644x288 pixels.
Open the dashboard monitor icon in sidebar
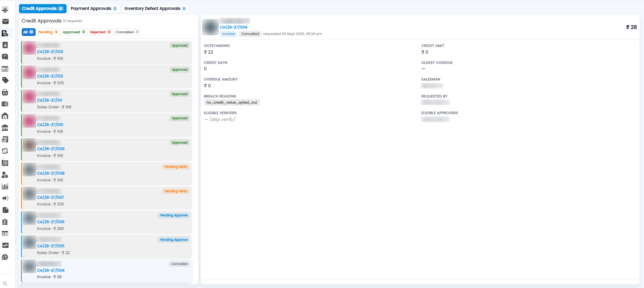click(x=5, y=10)
